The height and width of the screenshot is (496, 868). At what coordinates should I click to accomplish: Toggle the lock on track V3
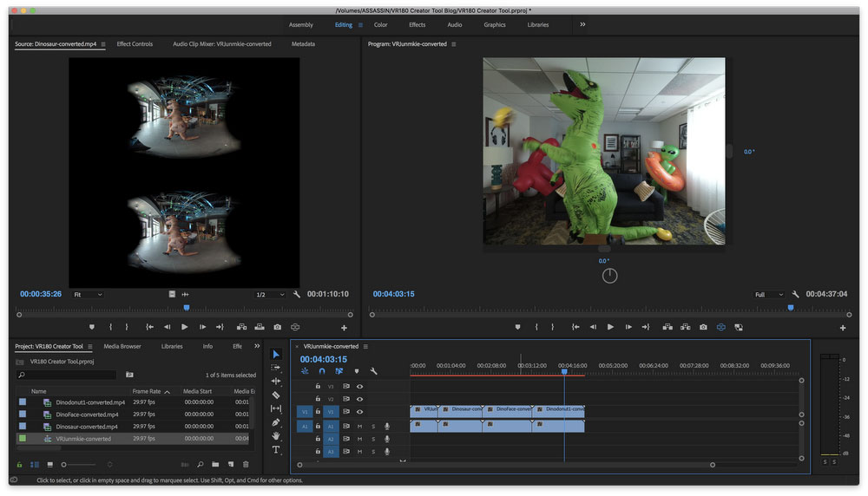318,386
